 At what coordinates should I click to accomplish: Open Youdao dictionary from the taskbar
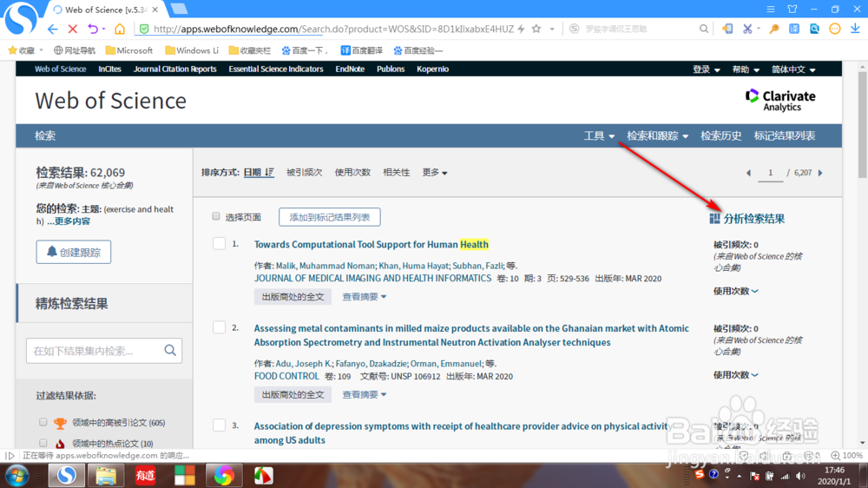(x=145, y=476)
